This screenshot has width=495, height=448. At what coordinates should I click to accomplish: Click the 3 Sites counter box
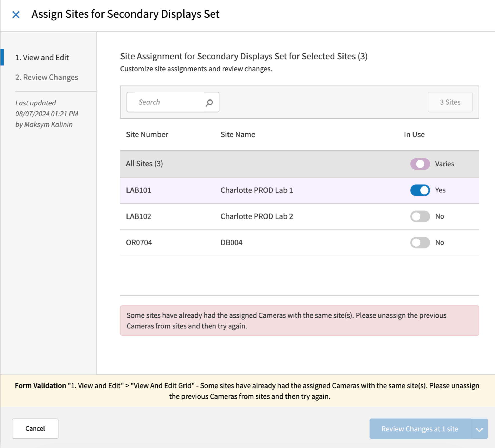450,102
